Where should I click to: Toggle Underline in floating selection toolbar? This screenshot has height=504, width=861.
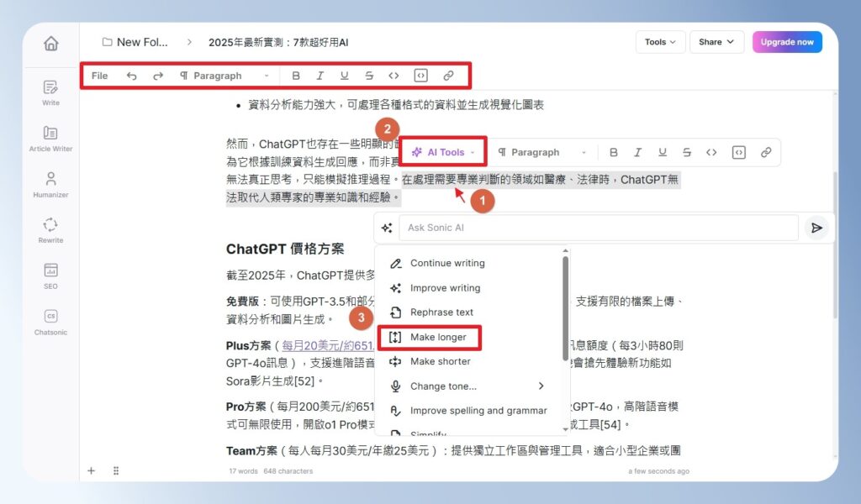[663, 152]
